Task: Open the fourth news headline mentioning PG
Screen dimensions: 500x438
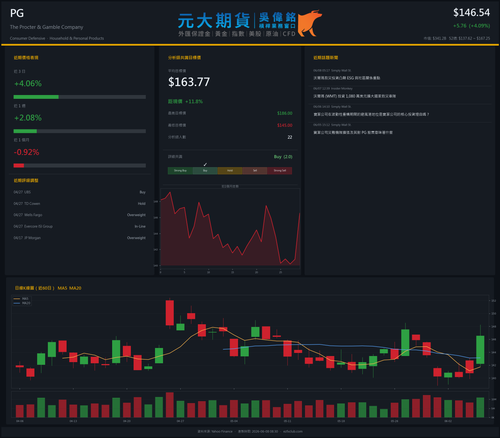Action: coord(353,133)
